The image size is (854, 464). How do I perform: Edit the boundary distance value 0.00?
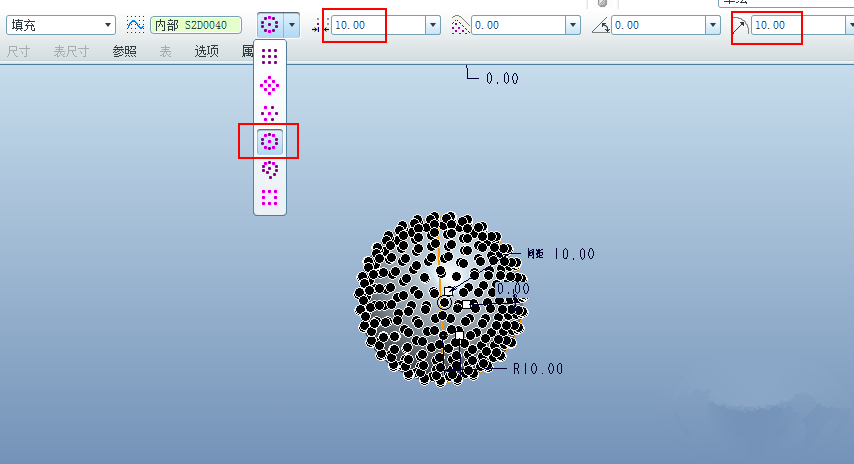click(x=518, y=25)
